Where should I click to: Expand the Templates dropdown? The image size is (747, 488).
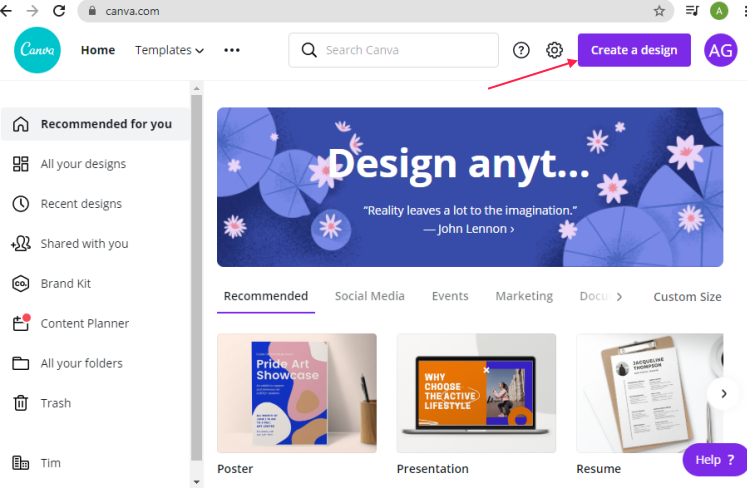click(x=169, y=50)
